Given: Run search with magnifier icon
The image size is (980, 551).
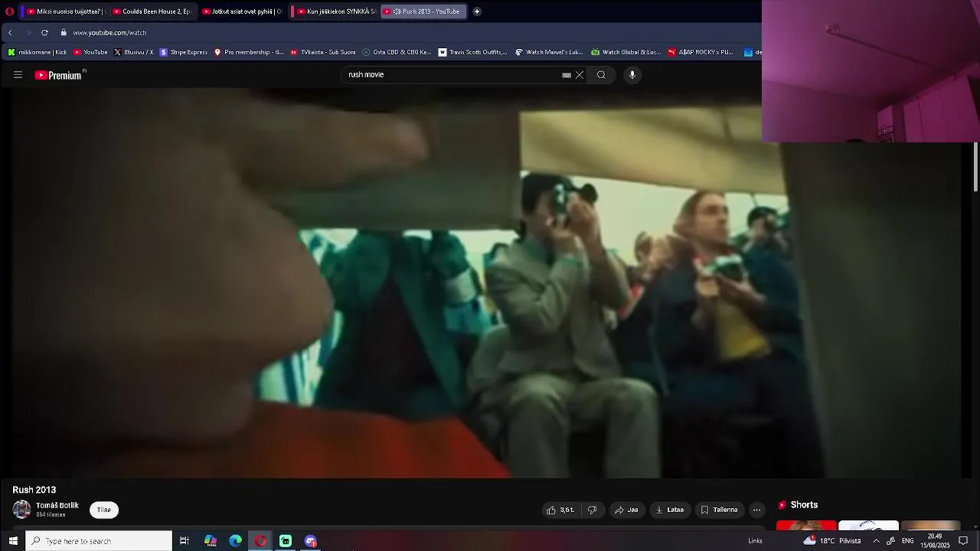Looking at the screenshot, I should [x=601, y=75].
